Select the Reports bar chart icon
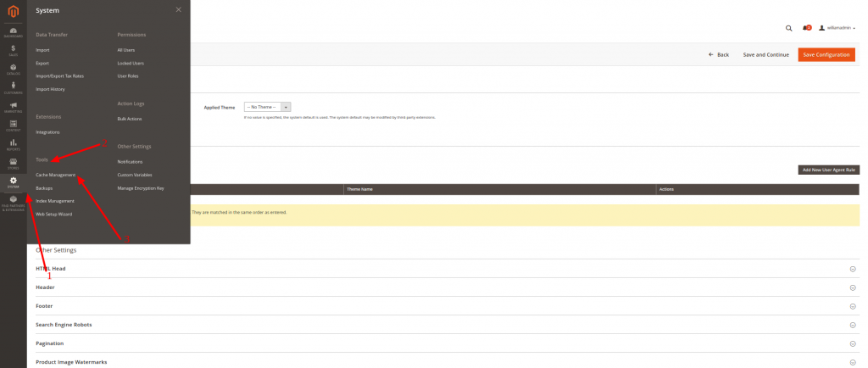Image resolution: width=868 pixels, height=368 pixels. (13, 144)
